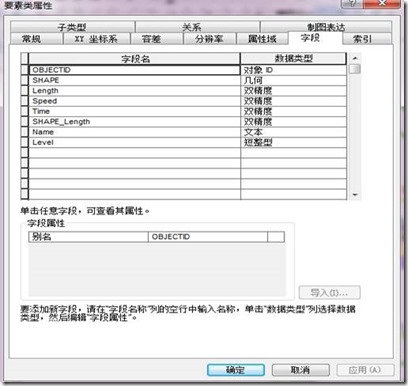Select the Level field name cell
This screenshot has width=408, height=386.
point(135,142)
